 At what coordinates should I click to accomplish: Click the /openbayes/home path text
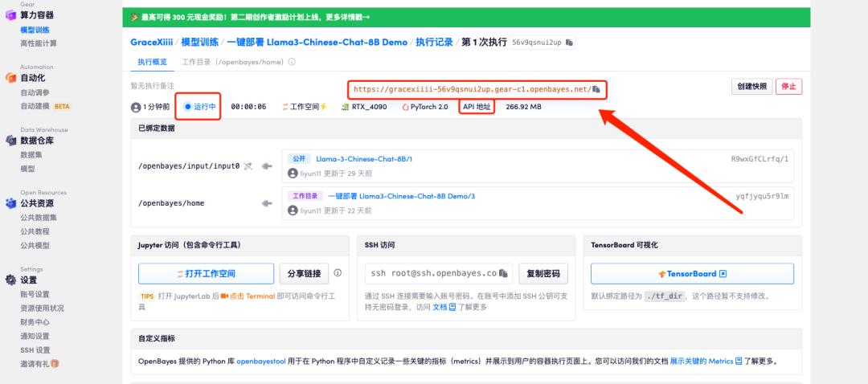pos(171,203)
